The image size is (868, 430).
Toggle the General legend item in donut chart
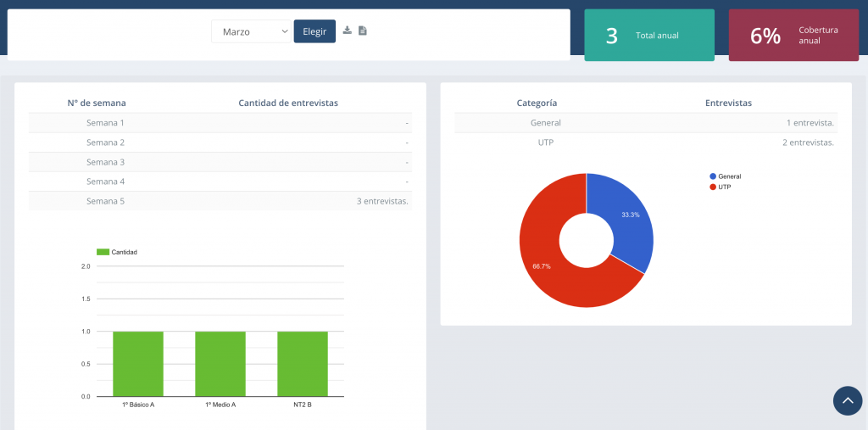coord(724,176)
